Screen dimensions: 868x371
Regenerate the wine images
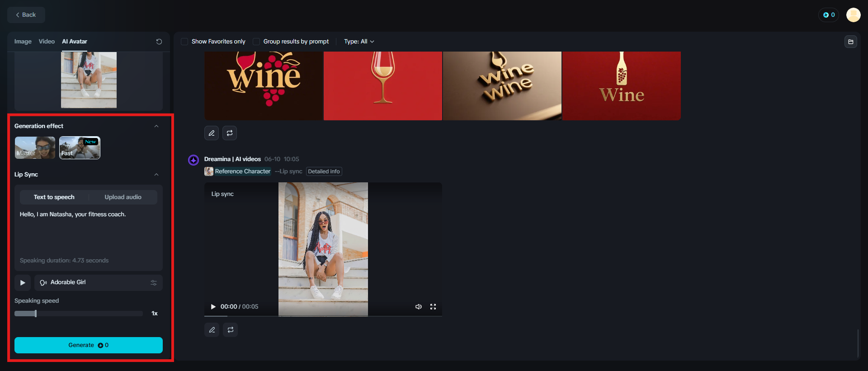click(230, 133)
